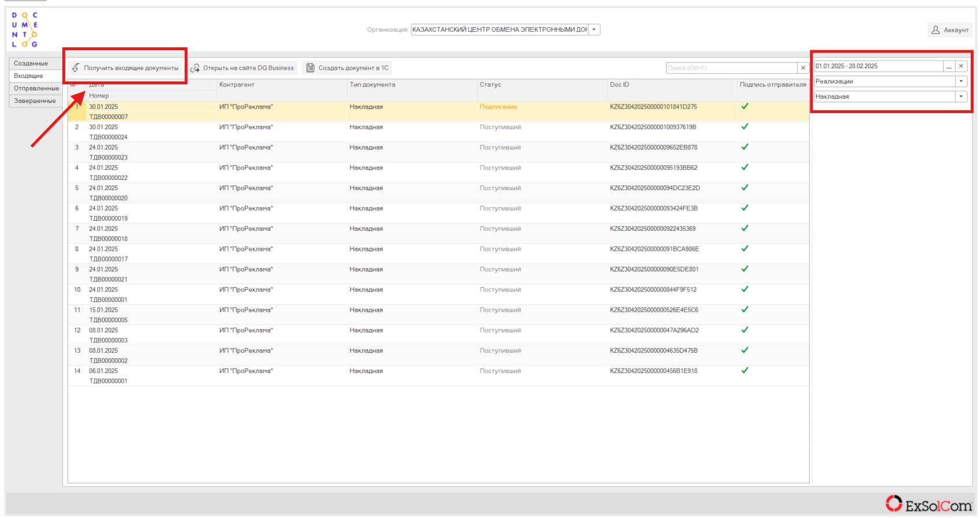Click date 15.01.2025 in row 11
980x518 pixels.
(103, 310)
